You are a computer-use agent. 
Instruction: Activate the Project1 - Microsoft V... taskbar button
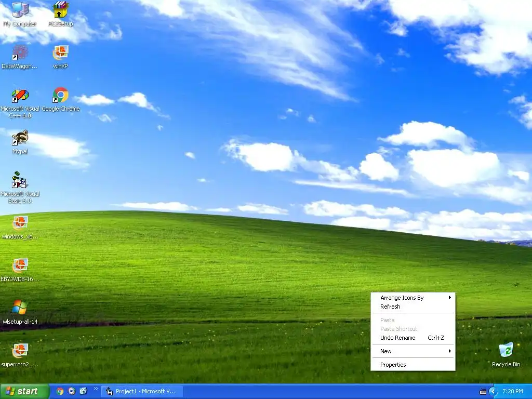tap(143, 391)
